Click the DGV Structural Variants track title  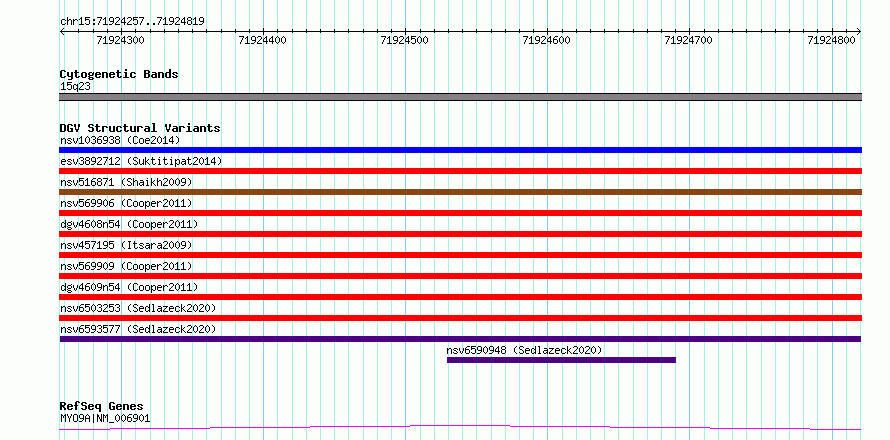140,128
